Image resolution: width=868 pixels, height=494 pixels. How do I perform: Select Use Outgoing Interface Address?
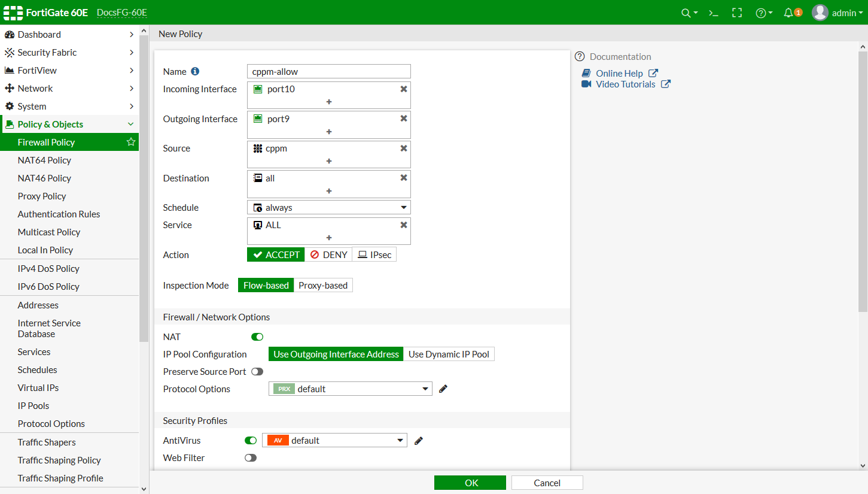coord(336,354)
